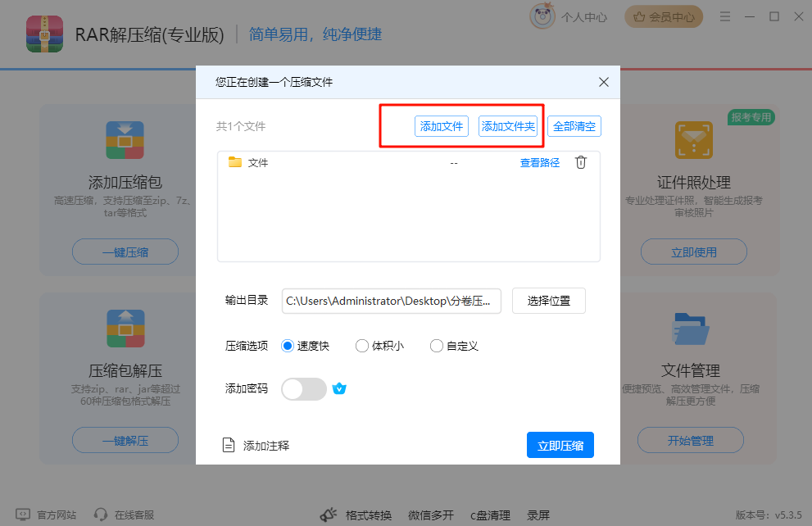Click the 查看路径 link
Viewport: 812px width, 526px height.
[539, 162]
